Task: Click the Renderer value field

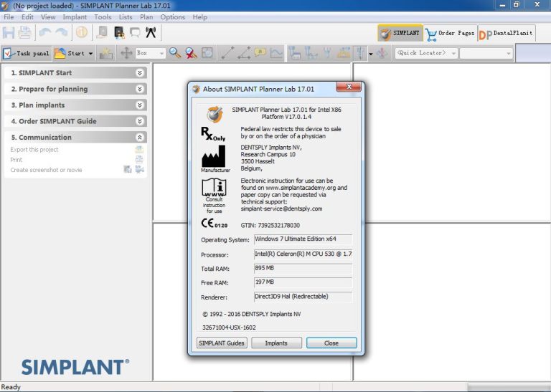Action: pyautogui.click(x=303, y=297)
